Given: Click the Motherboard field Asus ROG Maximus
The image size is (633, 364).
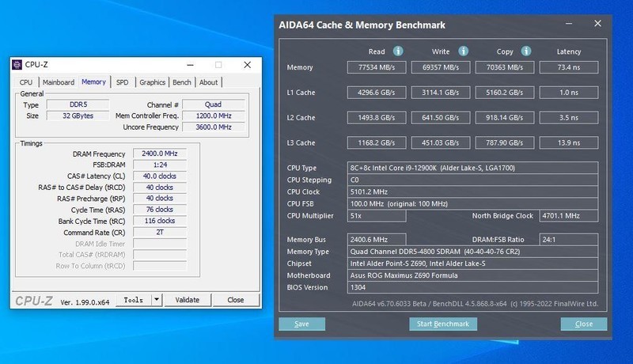Looking at the screenshot, I should pos(472,275).
